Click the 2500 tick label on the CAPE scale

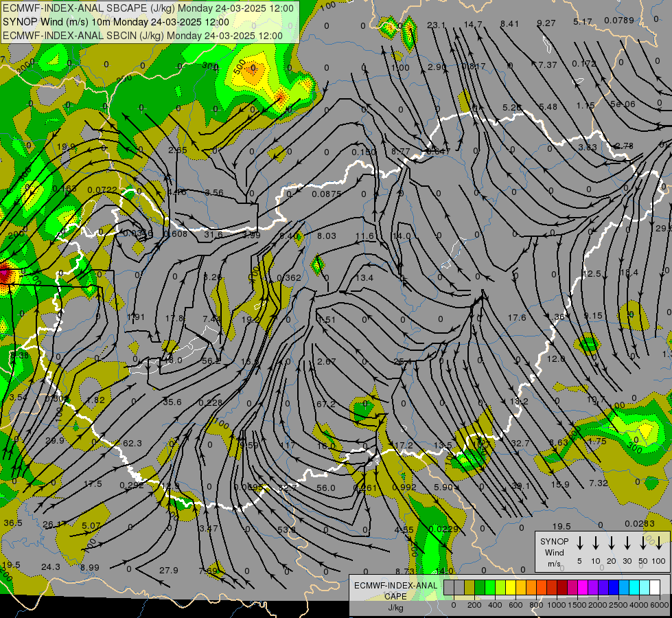click(x=618, y=605)
